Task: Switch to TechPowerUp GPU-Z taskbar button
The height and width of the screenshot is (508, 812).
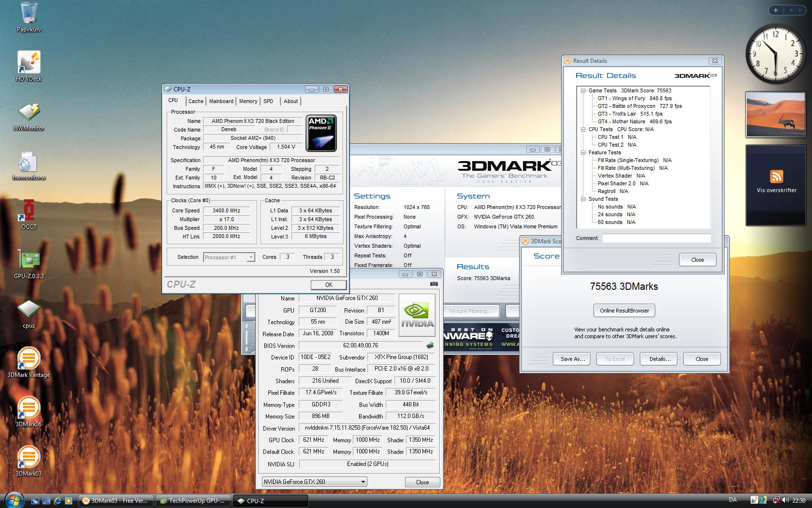Action: pyautogui.click(x=193, y=501)
